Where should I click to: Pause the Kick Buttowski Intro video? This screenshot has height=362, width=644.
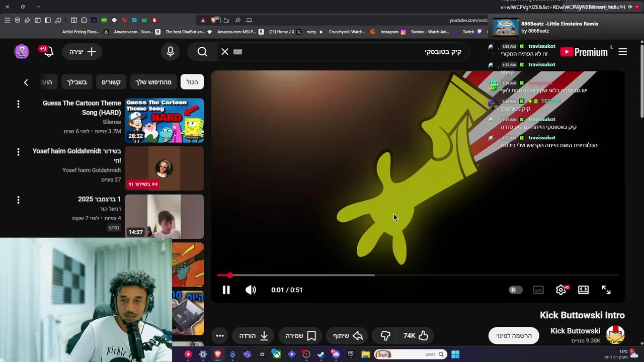pyautogui.click(x=226, y=290)
